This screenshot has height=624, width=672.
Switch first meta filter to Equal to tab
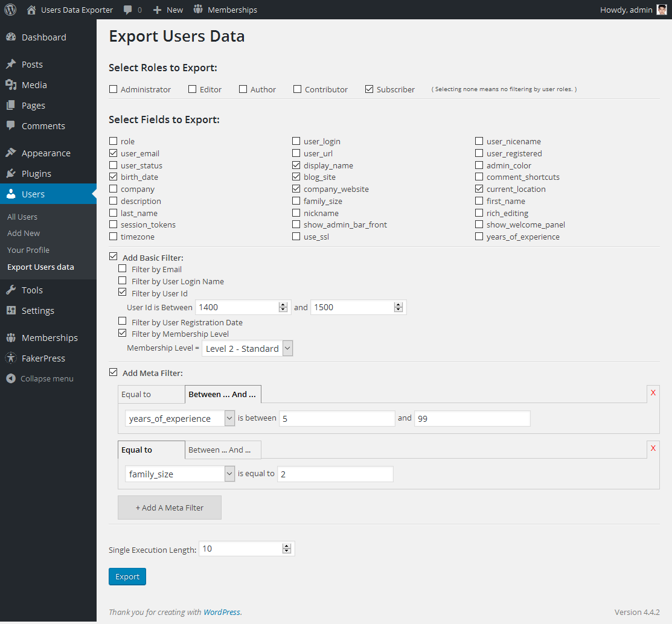[x=151, y=395]
